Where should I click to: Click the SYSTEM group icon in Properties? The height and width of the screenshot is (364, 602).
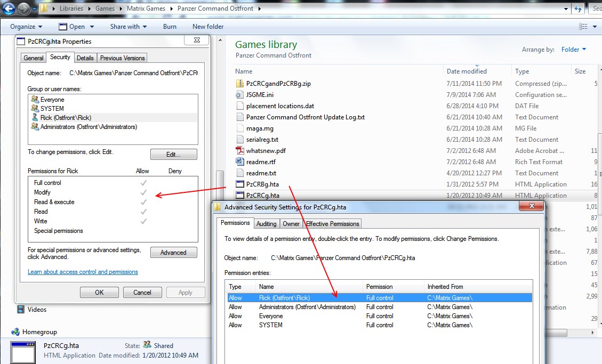pyautogui.click(x=35, y=108)
